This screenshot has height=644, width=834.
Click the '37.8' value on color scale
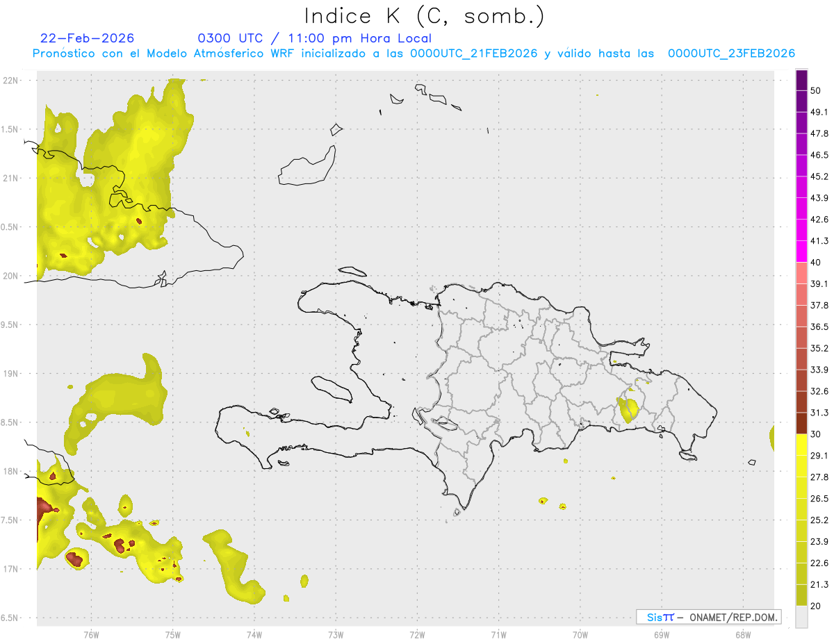tap(819, 305)
